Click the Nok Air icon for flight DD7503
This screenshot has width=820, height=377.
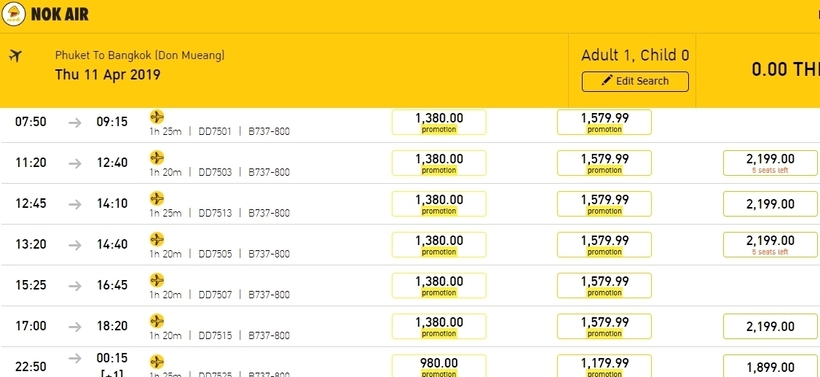pos(157,157)
